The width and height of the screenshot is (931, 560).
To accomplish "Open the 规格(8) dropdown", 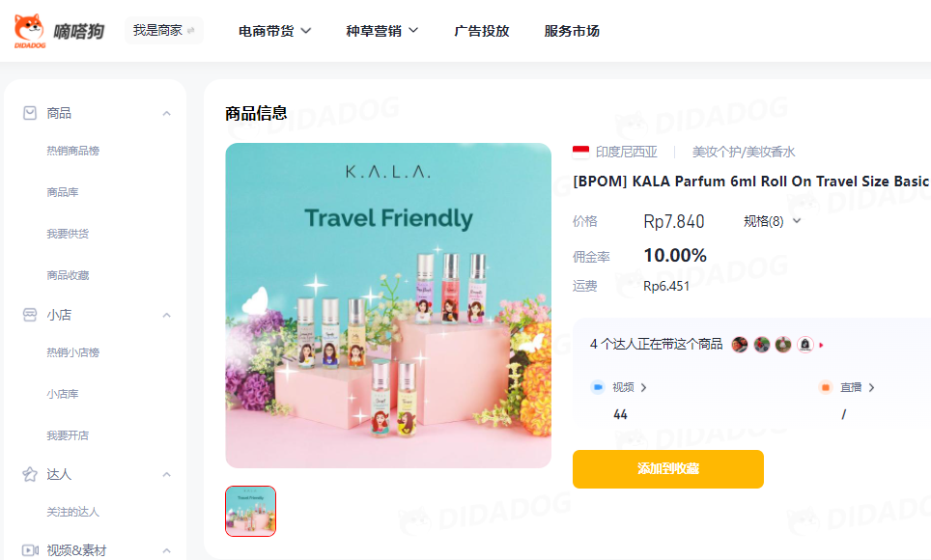I will point(773,221).
